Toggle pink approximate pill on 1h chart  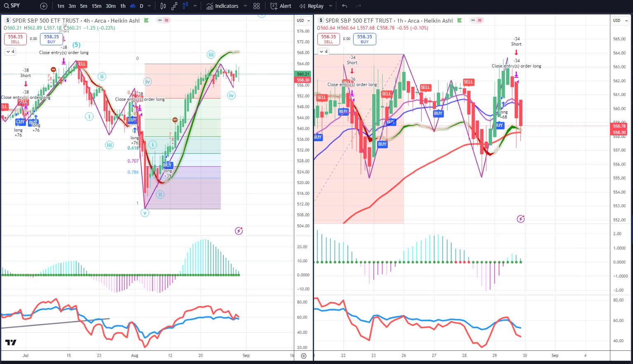(x=480, y=20)
